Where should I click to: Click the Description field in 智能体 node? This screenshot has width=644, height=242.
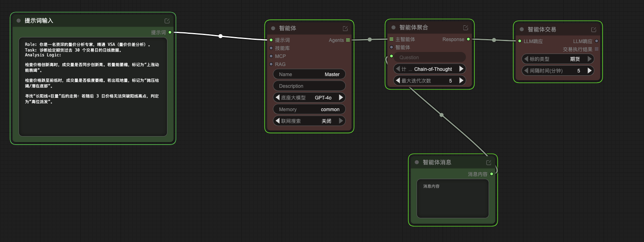(x=309, y=86)
